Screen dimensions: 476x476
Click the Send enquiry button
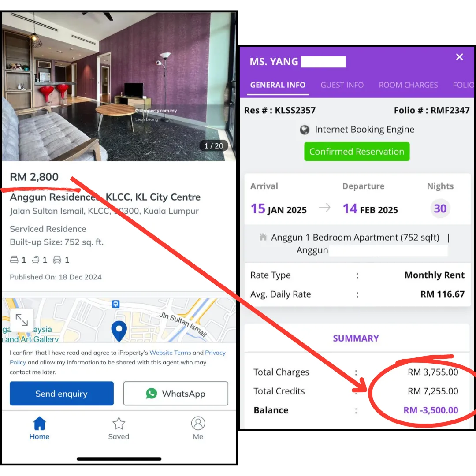coord(62,394)
